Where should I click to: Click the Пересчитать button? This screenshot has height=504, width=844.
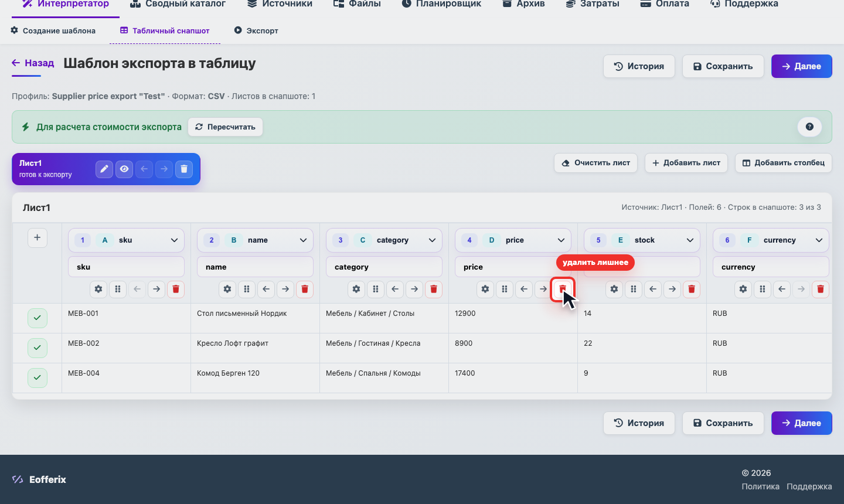(x=225, y=127)
